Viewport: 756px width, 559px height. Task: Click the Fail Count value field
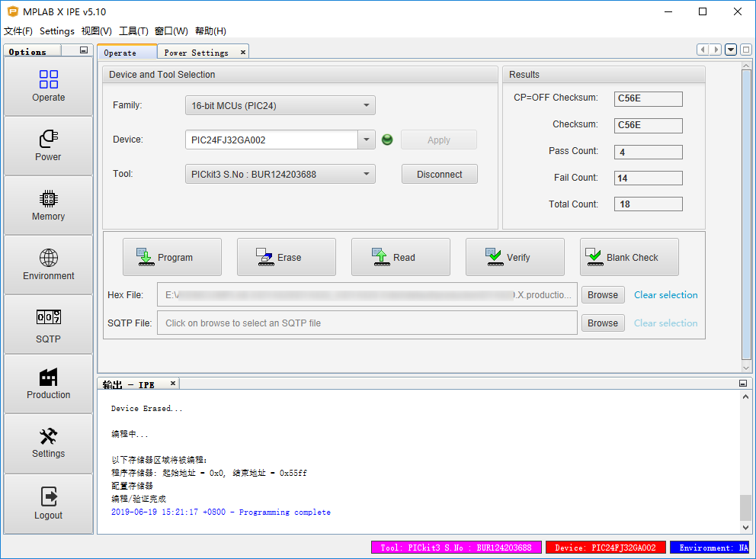[x=648, y=178]
